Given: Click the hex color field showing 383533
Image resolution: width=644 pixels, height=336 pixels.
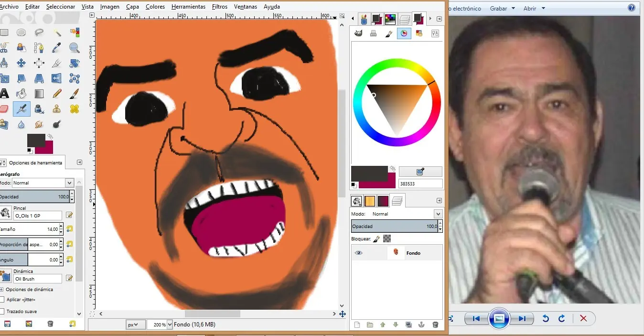Looking at the screenshot, I should pyautogui.click(x=420, y=184).
